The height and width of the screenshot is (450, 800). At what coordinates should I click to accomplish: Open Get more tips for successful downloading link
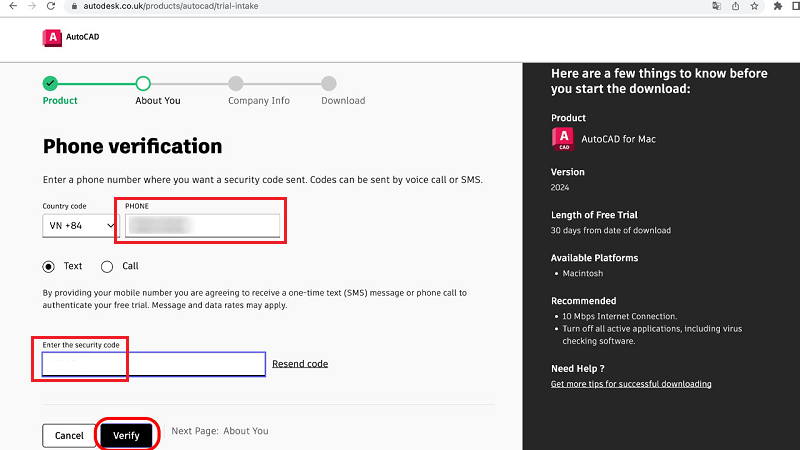pos(631,384)
